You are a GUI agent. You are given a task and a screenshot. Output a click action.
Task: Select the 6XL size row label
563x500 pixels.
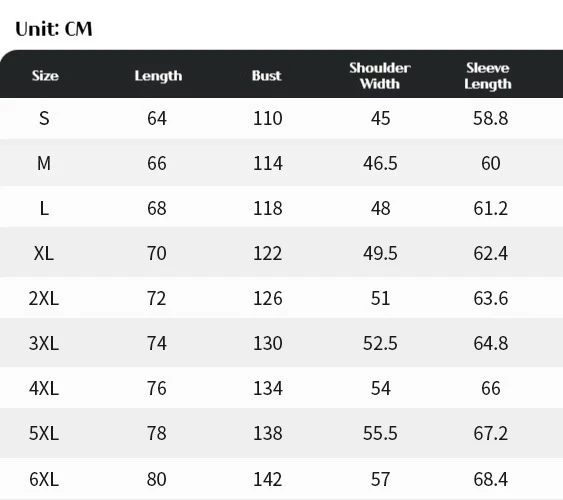coord(43,479)
